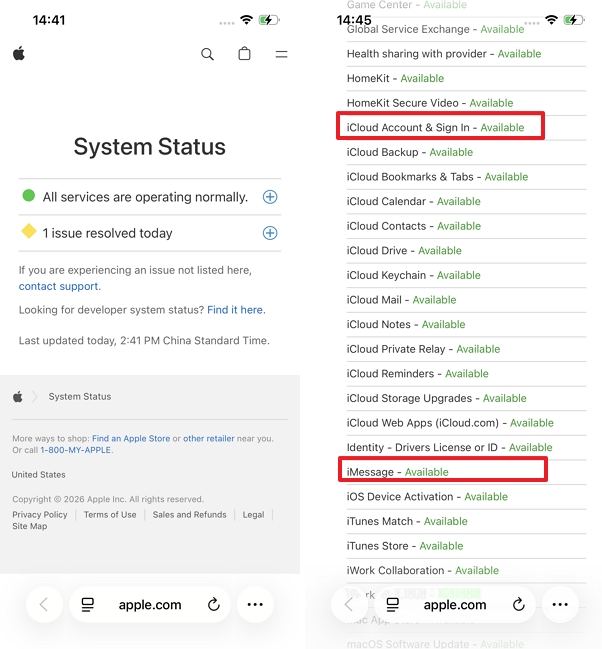Tap back arrow in right browser bar
Viewport: 602px width, 649px height.
349,604
